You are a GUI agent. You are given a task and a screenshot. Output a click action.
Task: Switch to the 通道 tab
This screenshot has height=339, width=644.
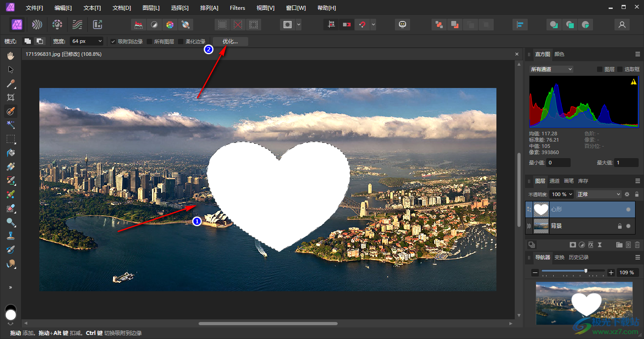click(x=555, y=181)
